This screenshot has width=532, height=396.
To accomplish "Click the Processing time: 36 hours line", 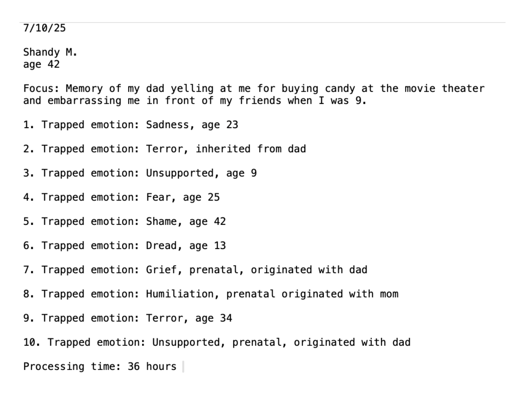I will (x=100, y=367).
